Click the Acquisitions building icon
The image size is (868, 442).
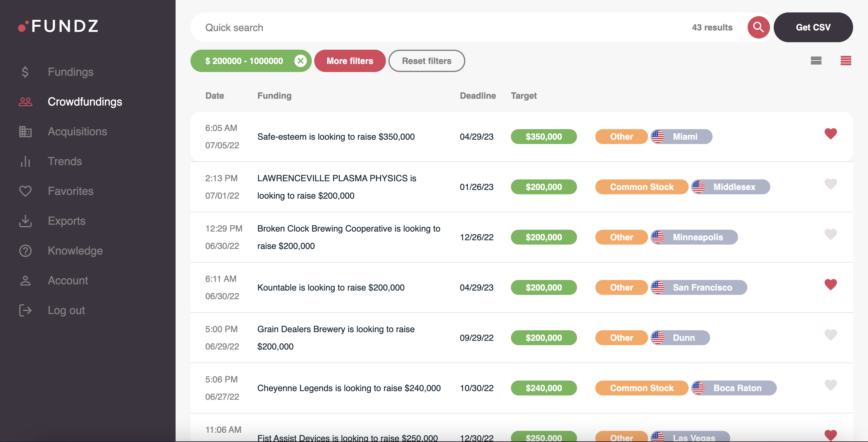coord(25,132)
